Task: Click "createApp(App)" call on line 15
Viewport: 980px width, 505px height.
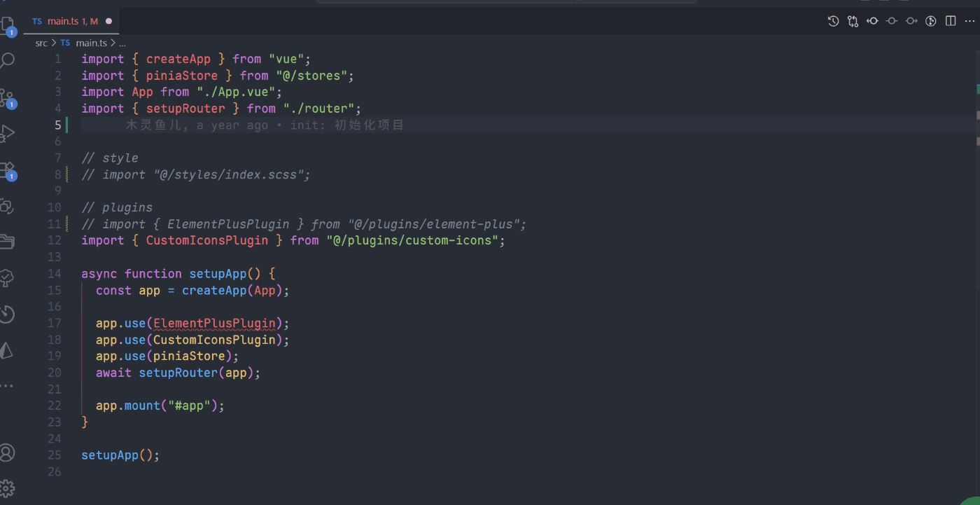Action: (x=232, y=291)
